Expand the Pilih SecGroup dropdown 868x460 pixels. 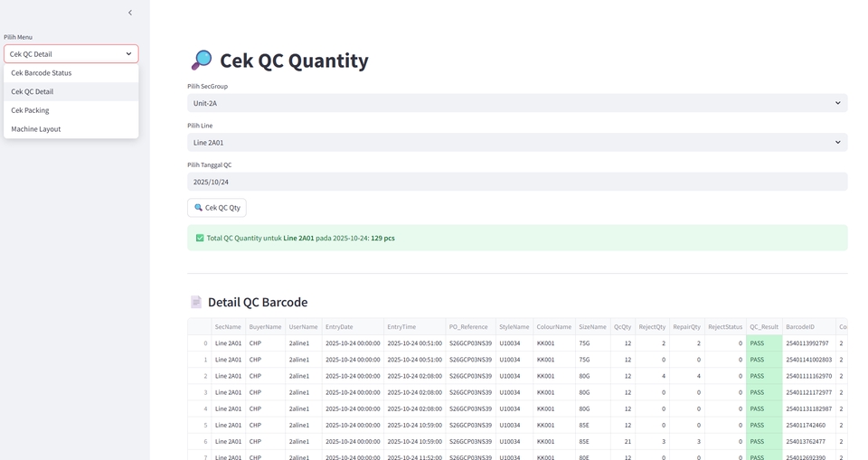(x=517, y=103)
